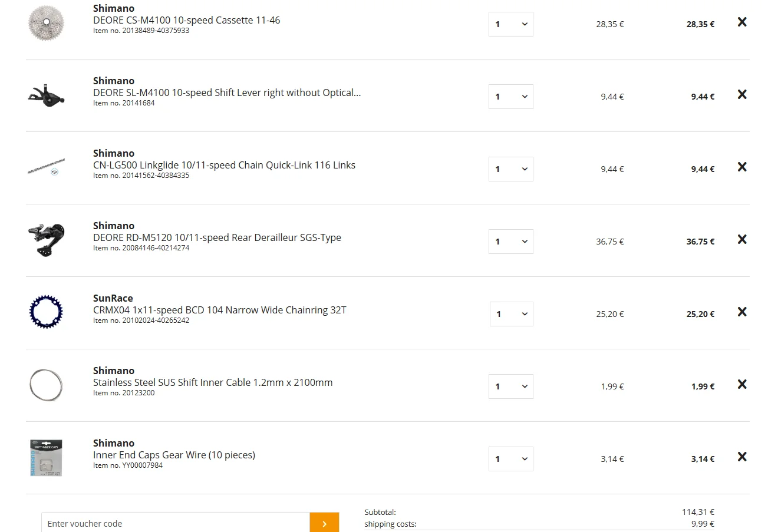Click the voucher code input field
The width and height of the screenshot is (768, 532).
[176, 523]
